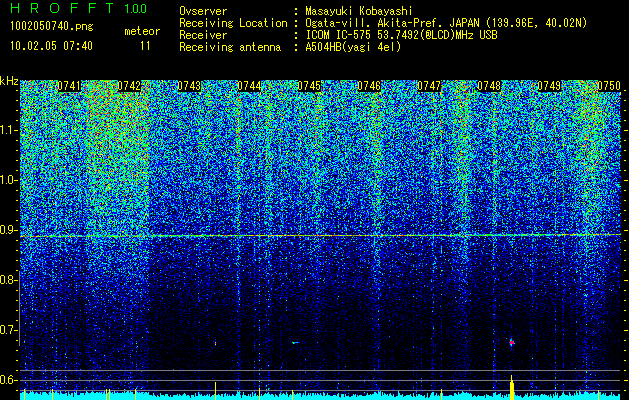Click the kHz axis unit label
The height and width of the screenshot is (400, 629).
[9, 81]
